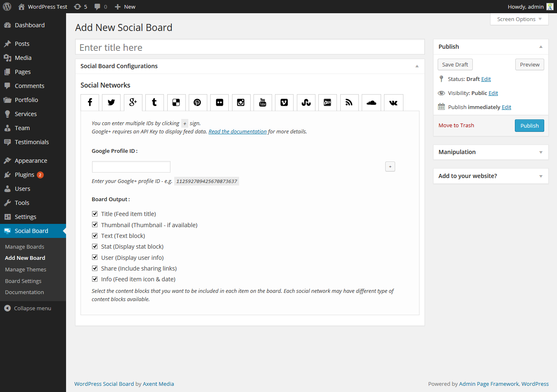The image size is (557, 392).
Task: Open the Pinterest feed settings
Action: [x=198, y=102]
